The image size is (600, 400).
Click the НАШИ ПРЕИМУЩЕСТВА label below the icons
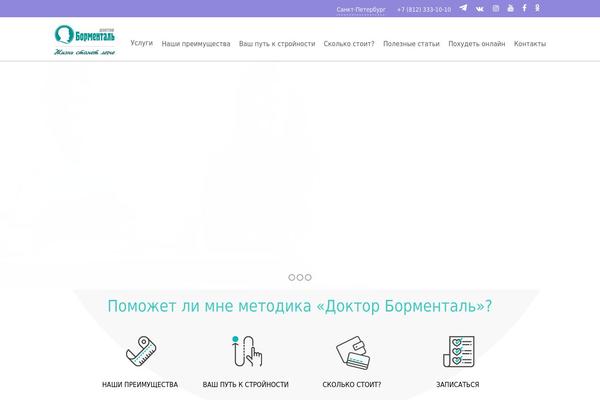[x=140, y=385]
